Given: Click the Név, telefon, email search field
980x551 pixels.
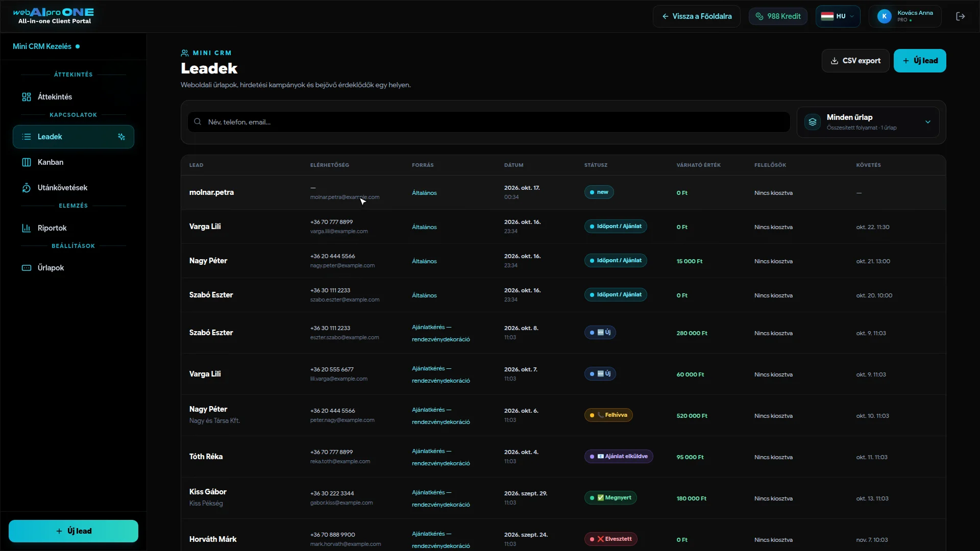Looking at the screenshot, I should [489, 122].
